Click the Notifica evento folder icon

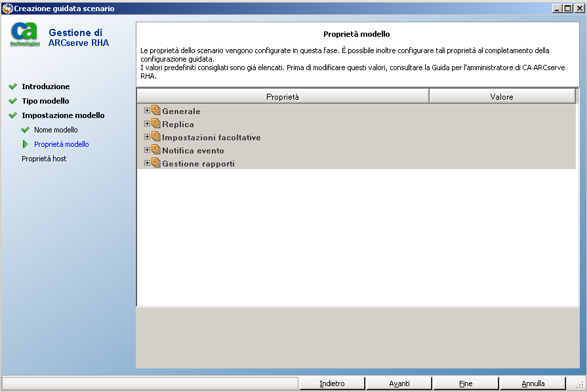tap(155, 149)
